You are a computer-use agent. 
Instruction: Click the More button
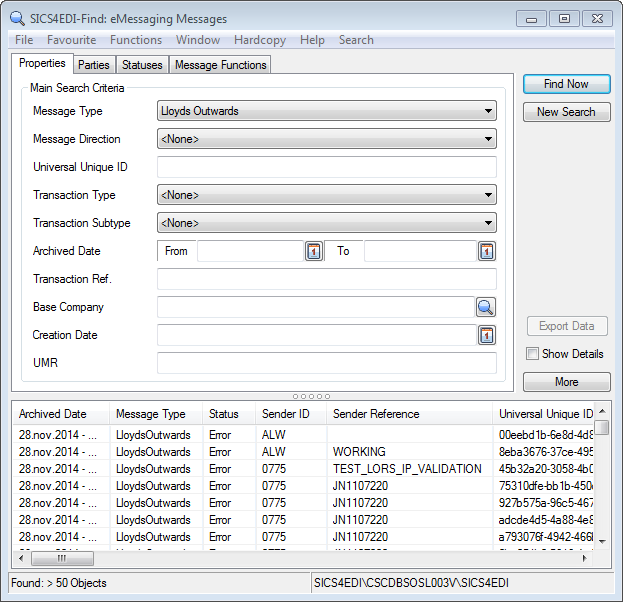tap(566, 382)
